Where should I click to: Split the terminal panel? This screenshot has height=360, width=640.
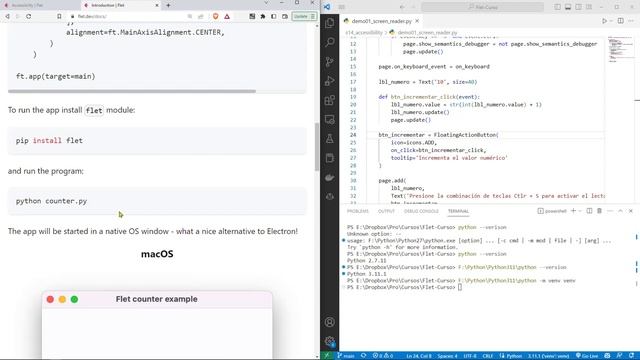589,211
